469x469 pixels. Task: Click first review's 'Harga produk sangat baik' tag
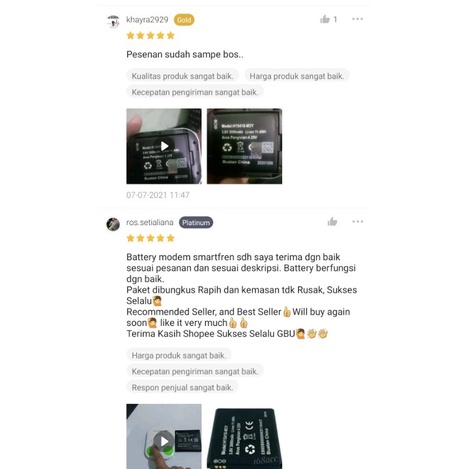point(297,76)
